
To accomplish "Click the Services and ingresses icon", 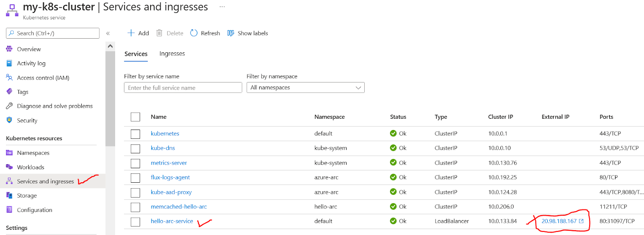I will pos(9,181).
